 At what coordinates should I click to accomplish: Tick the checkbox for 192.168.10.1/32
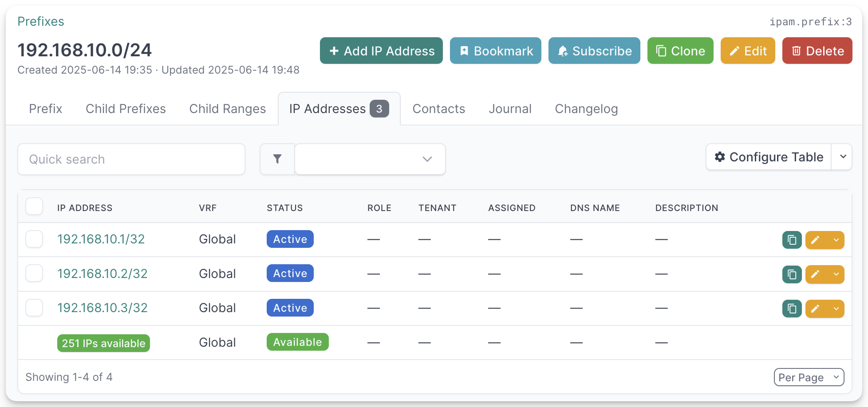pyautogui.click(x=34, y=239)
